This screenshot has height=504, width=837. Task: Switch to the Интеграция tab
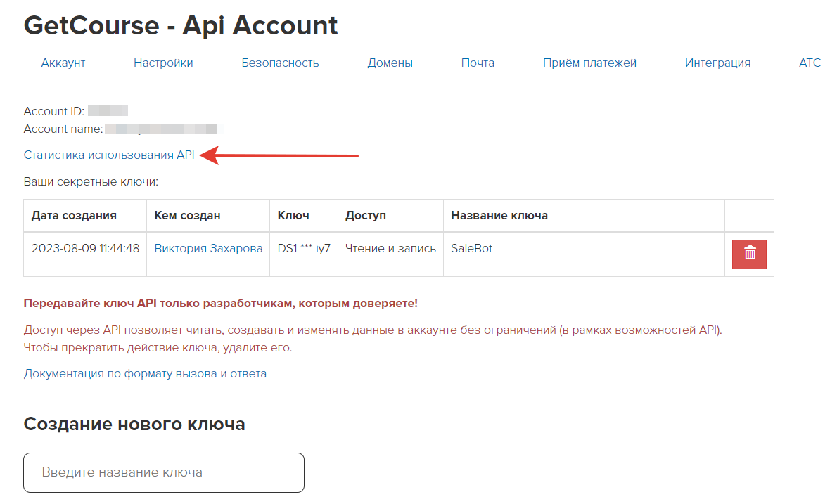pyautogui.click(x=717, y=63)
